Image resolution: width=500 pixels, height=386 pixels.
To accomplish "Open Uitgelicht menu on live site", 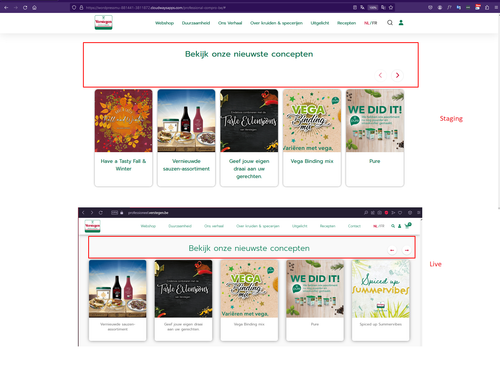I will [x=299, y=226].
